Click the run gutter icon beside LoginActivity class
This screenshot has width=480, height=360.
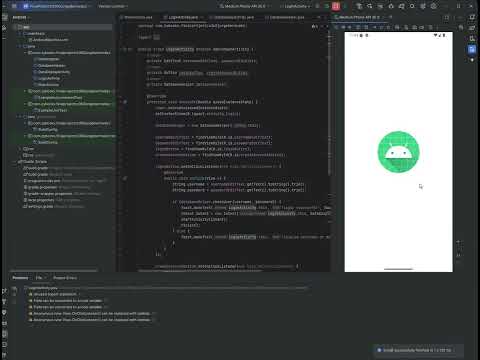pos(125,49)
